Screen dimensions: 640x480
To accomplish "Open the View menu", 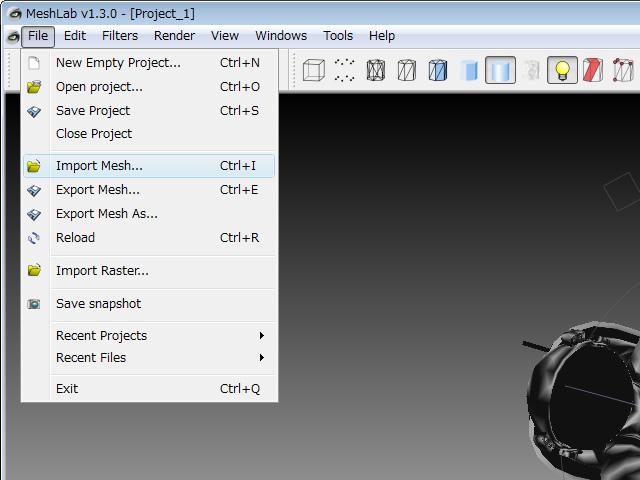I will (224, 36).
